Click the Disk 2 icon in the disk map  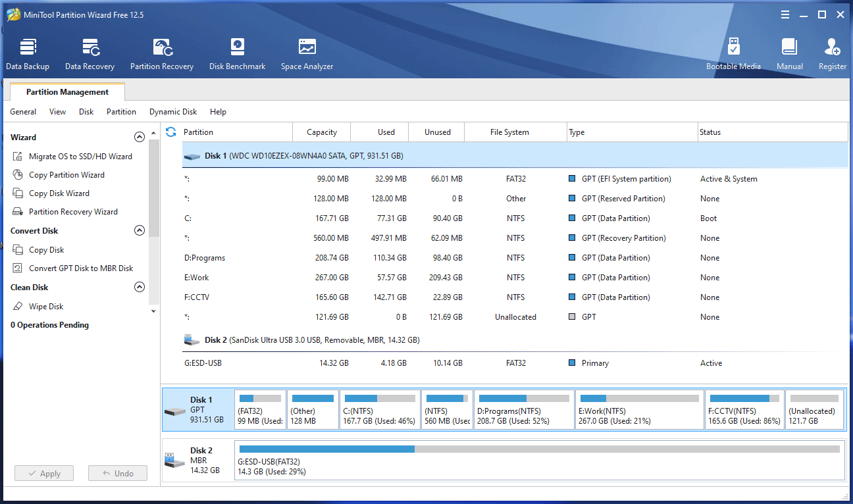(x=175, y=460)
